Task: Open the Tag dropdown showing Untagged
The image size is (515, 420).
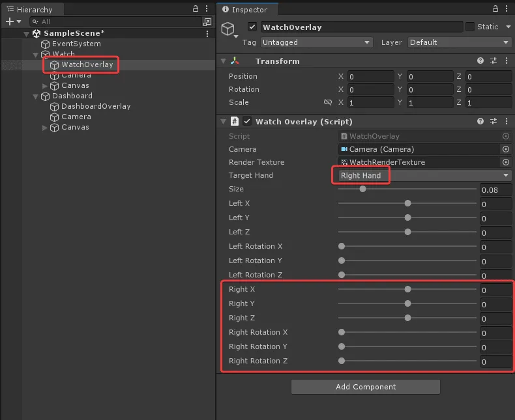Action: point(317,42)
